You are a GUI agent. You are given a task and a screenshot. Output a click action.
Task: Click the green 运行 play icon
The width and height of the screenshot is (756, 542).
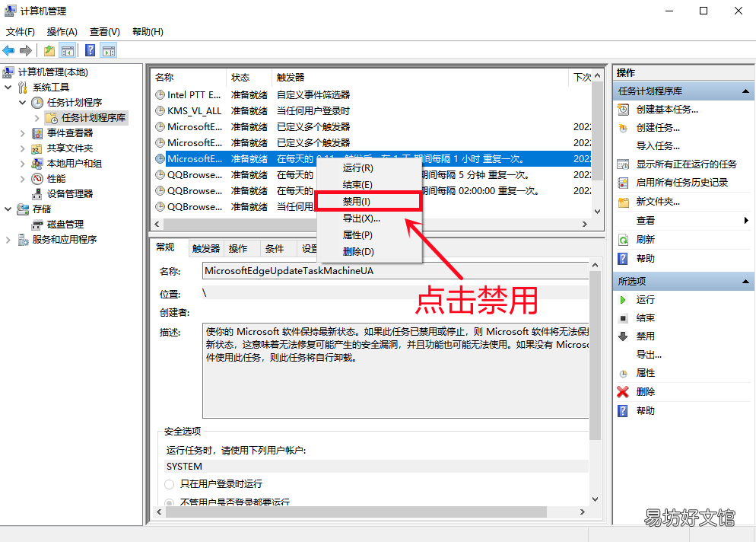(x=622, y=300)
